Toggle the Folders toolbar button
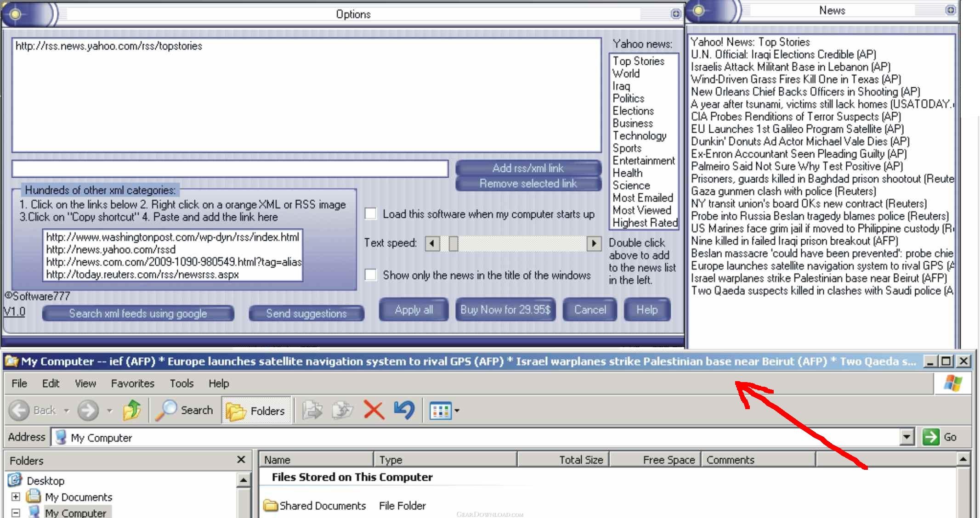Viewport: 980px width, 518px height. coord(256,410)
